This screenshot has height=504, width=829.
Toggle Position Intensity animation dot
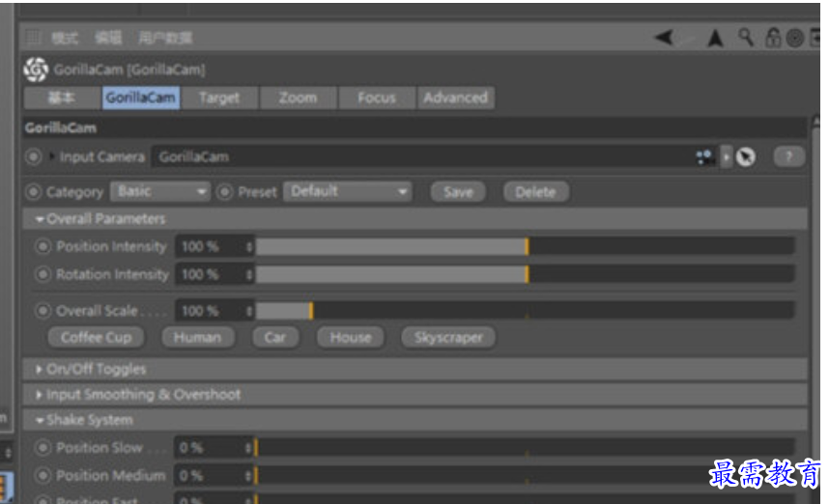click(43, 247)
